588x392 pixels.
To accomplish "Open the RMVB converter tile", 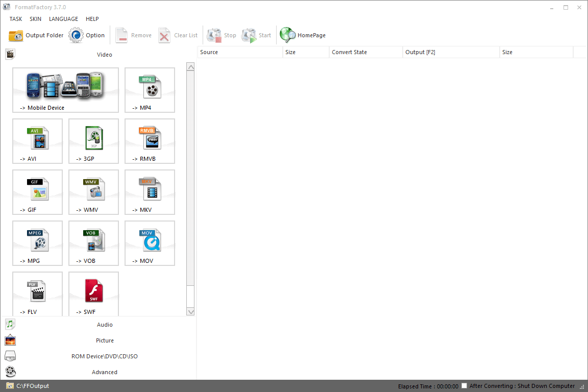I will point(150,141).
